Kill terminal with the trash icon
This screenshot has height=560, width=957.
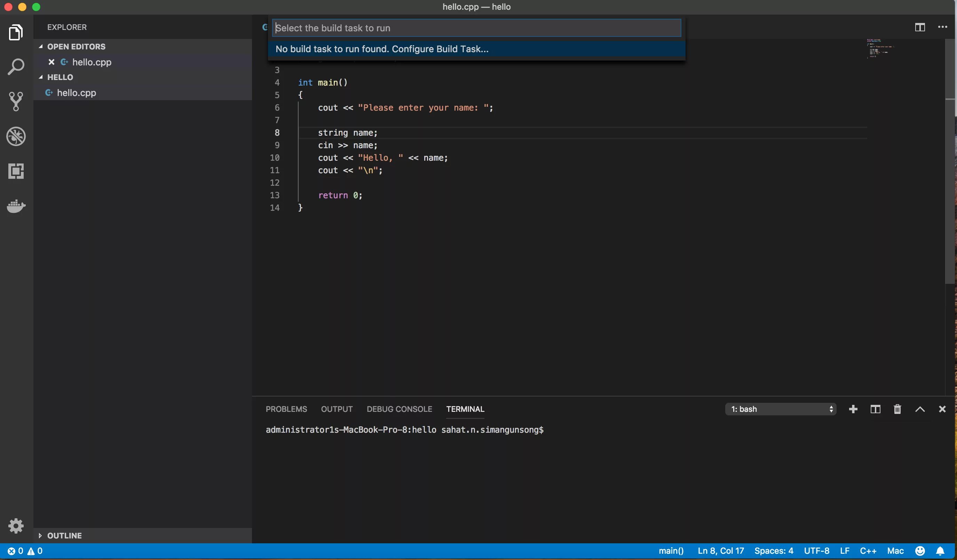(897, 409)
